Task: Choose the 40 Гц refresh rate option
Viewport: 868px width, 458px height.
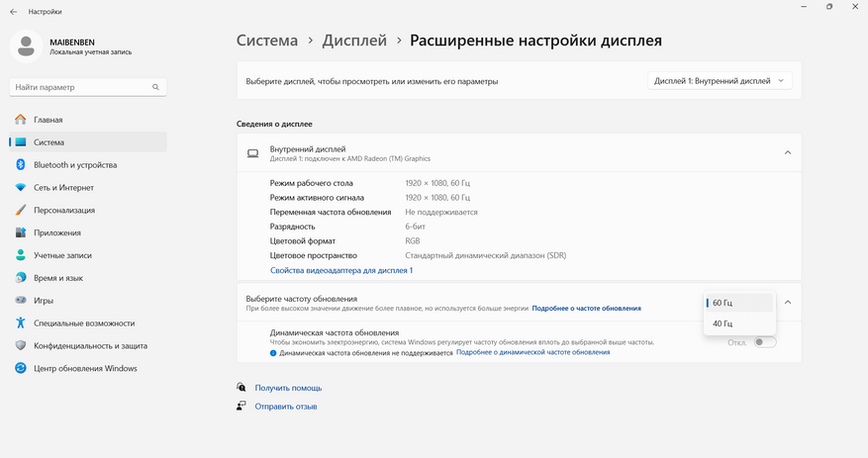Action: click(x=738, y=323)
